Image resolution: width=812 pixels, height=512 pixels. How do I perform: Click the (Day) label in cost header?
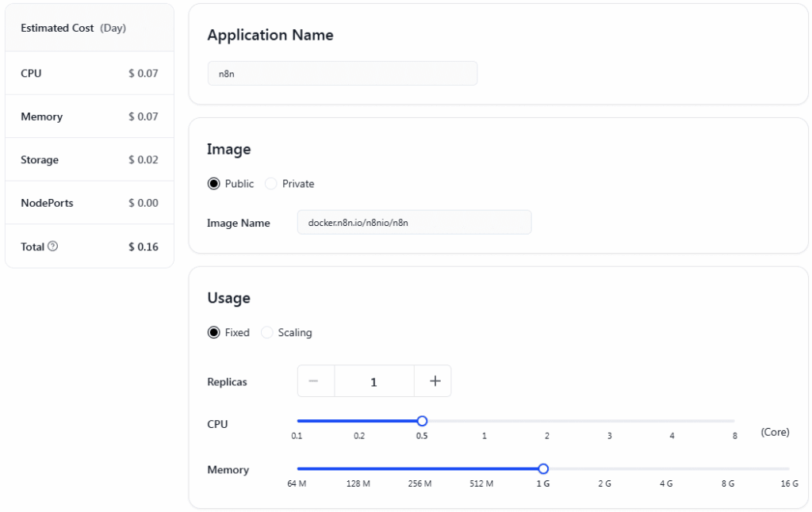click(x=113, y=28)
